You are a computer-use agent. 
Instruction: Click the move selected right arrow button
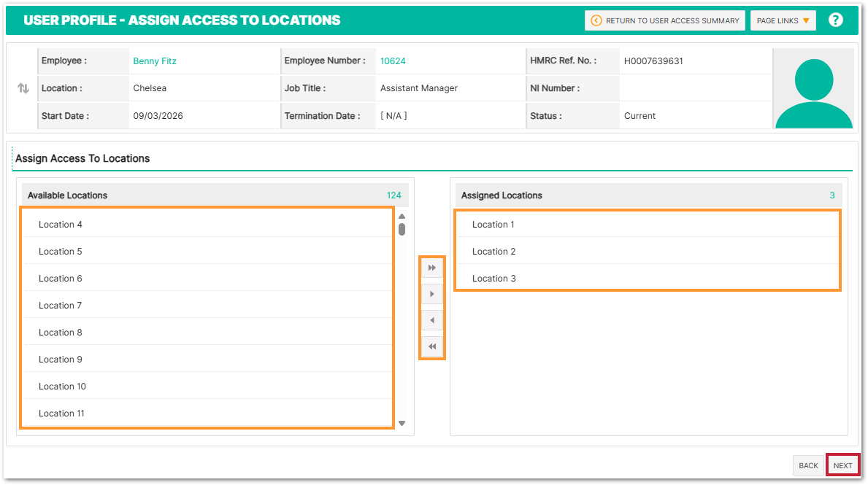tap(432, 294)
